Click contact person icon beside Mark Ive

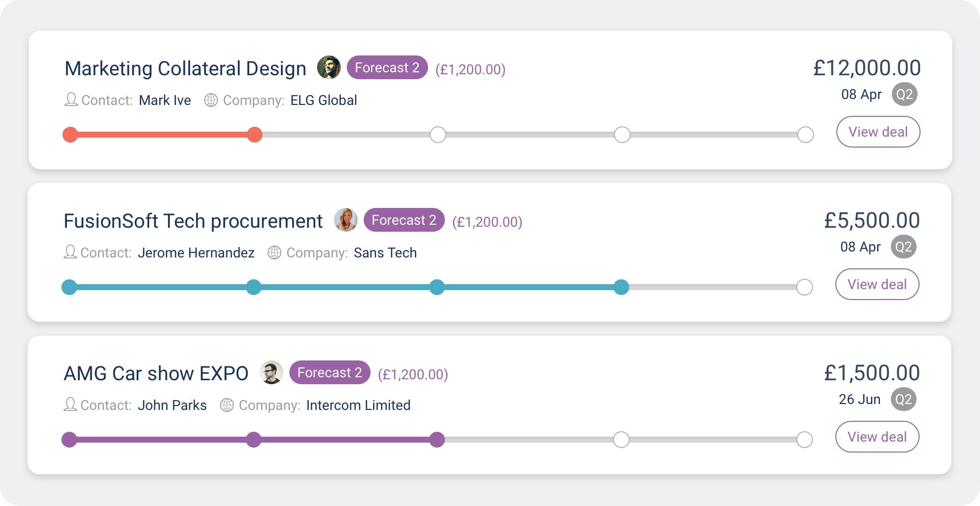click(71, 100)
